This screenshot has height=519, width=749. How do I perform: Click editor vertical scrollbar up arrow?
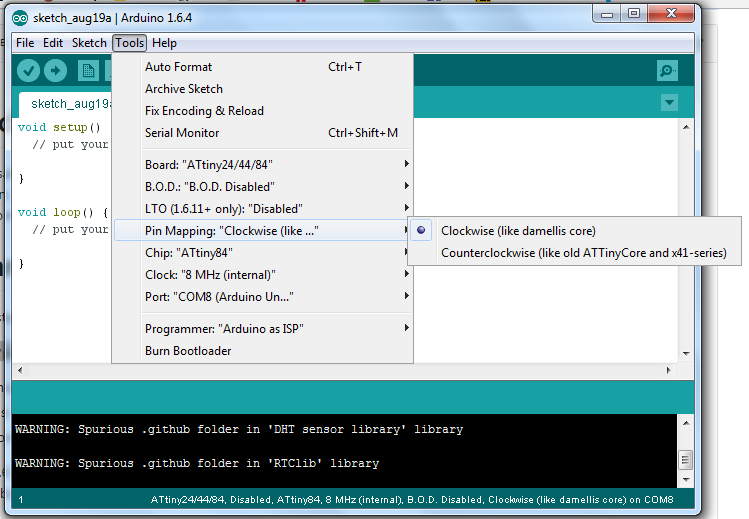coord(686,127)
